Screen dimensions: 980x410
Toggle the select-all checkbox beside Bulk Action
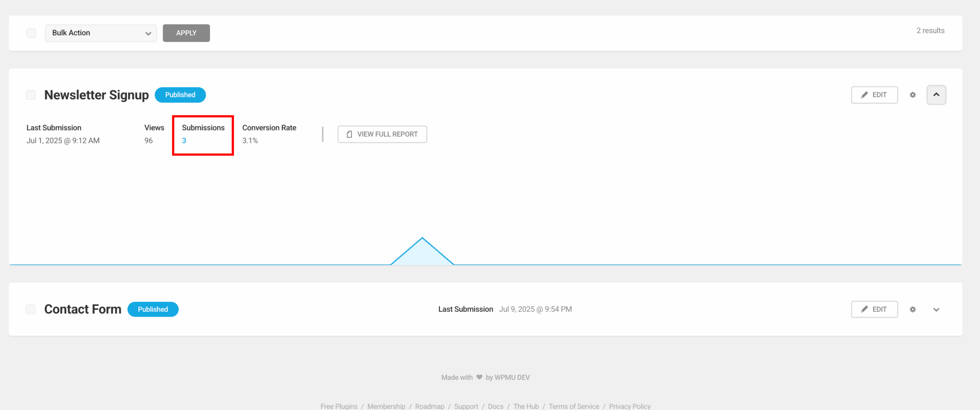click(x=31, y=33)
